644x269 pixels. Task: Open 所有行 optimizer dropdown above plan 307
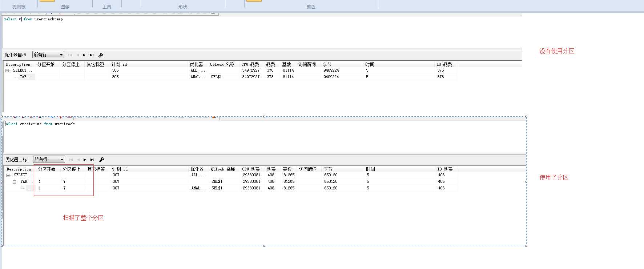pyautogui.click(x=49, y=159)
